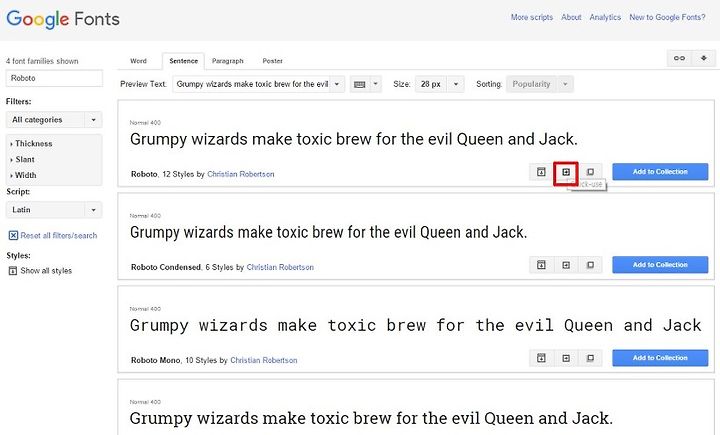Screen dimensions: 720x435
Task: Switch to the Paragraph tab
Action: tap(228, 61)
